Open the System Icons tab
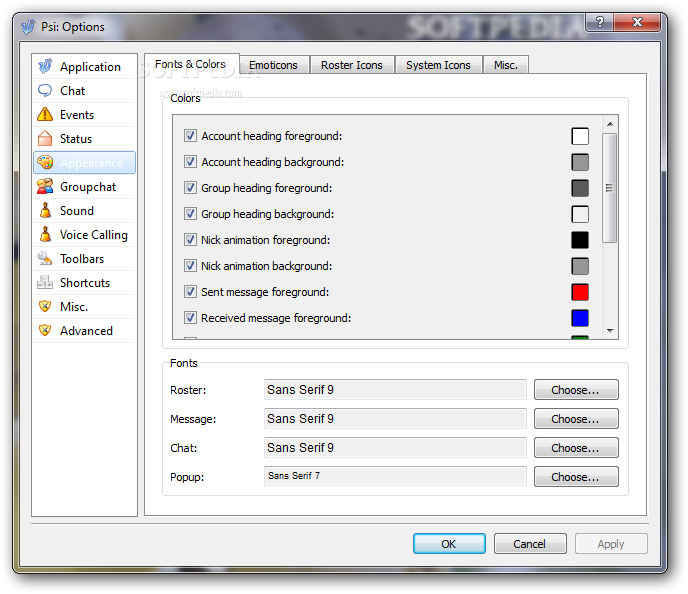 tap(438, 65)
